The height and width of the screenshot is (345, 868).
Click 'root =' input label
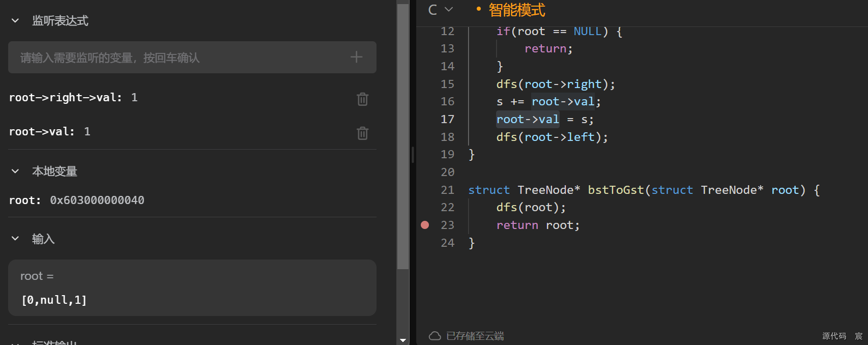pyautogui.click(x=37, y=276)
